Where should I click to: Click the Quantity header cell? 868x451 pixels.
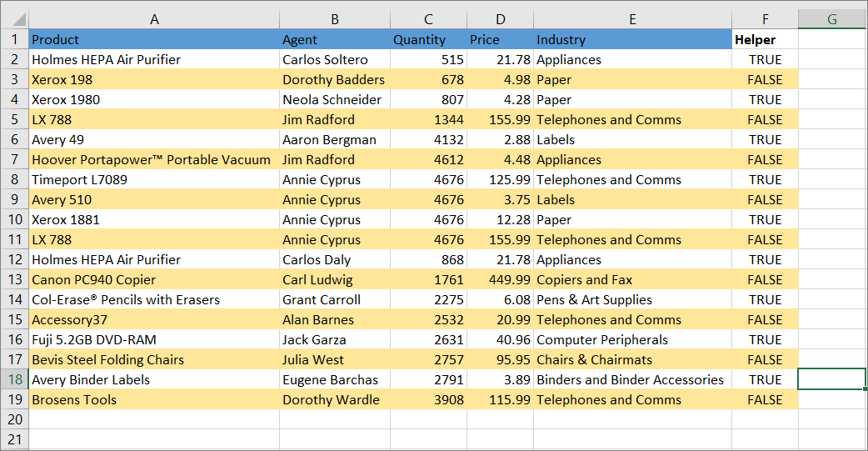click(x=428, y=39)
